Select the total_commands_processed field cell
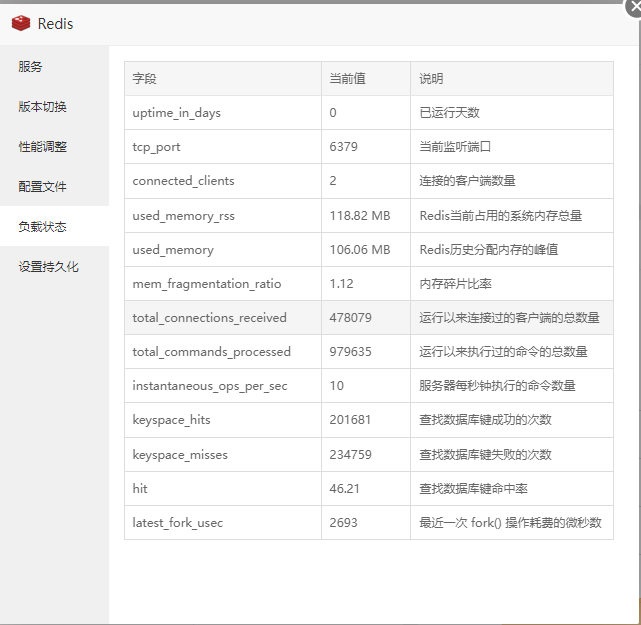 coord(223,352)
